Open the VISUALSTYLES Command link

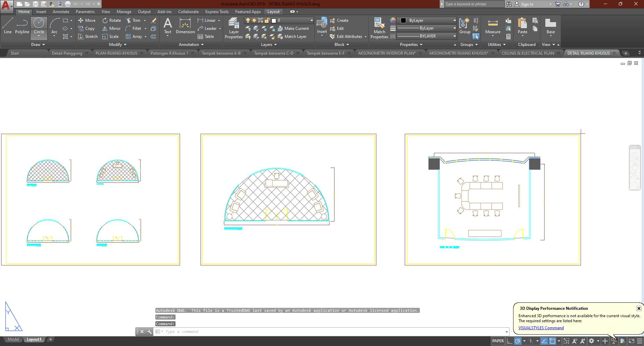coord(541,328)
